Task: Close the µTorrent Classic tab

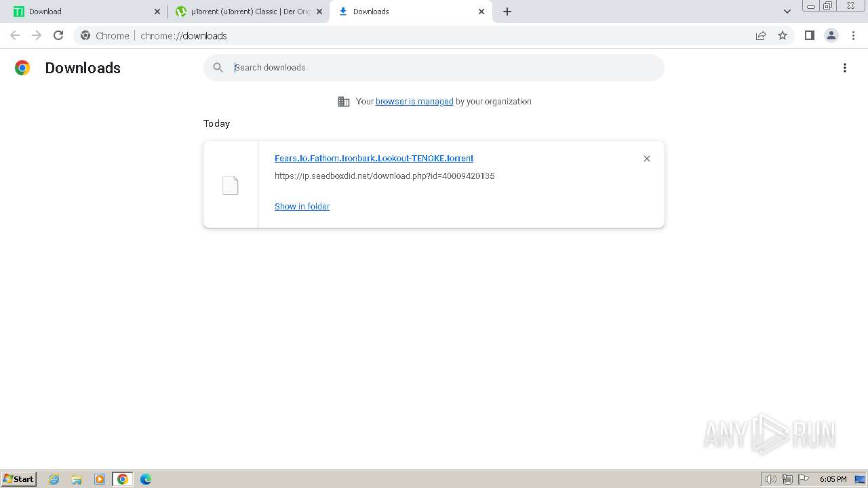Action: click(319, 12)
